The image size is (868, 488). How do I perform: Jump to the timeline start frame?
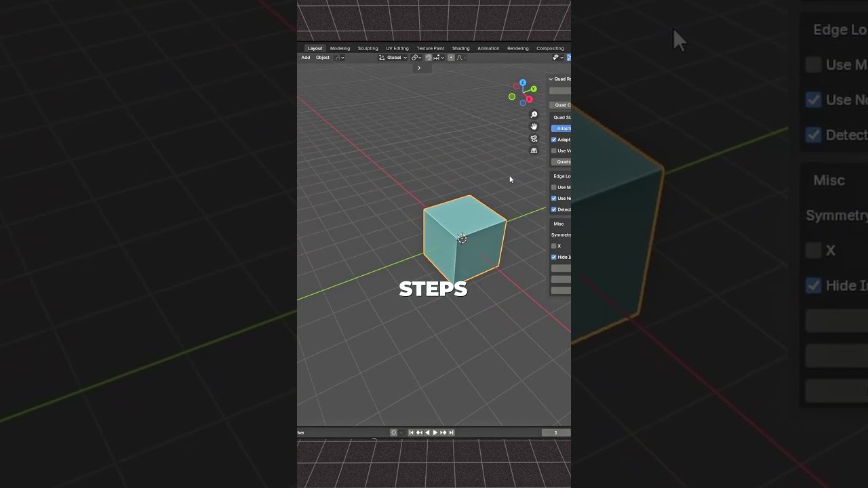pos(411,432)
